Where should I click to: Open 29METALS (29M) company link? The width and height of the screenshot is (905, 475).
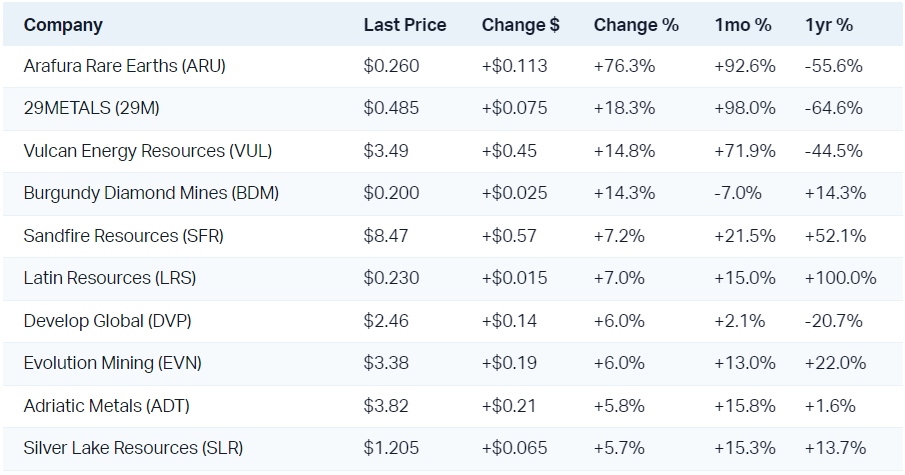pos(93,108)
